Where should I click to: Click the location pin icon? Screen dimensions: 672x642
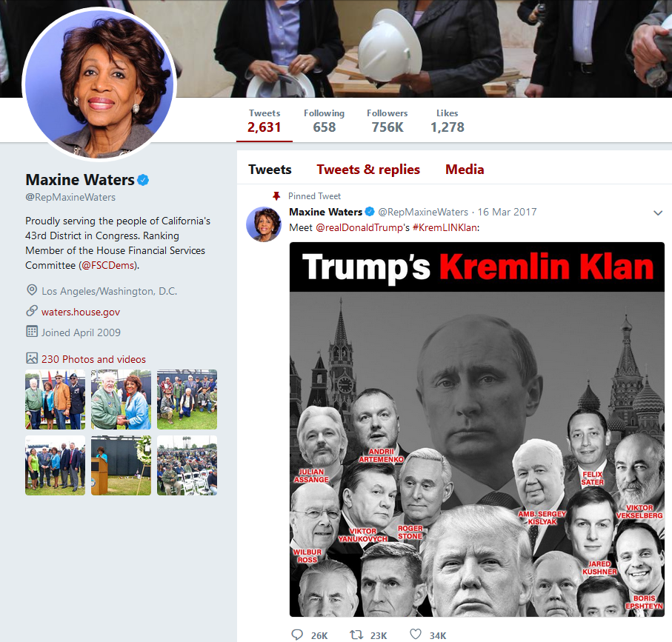(32, 290)
